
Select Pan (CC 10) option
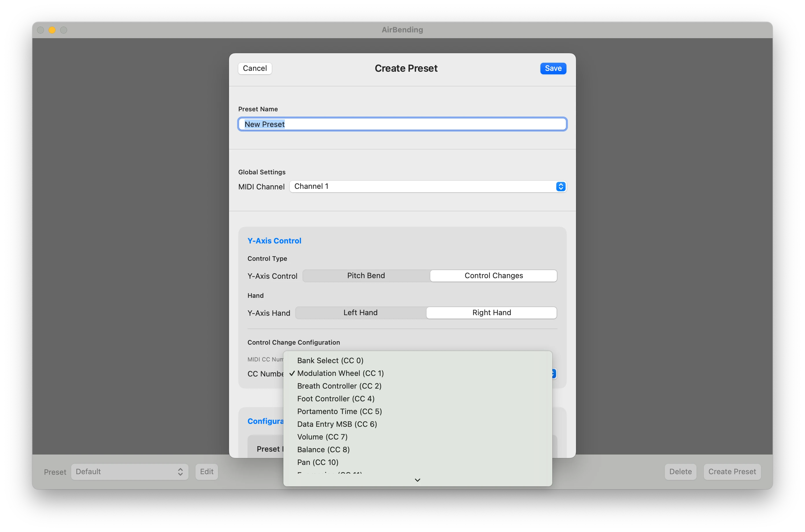418,462
